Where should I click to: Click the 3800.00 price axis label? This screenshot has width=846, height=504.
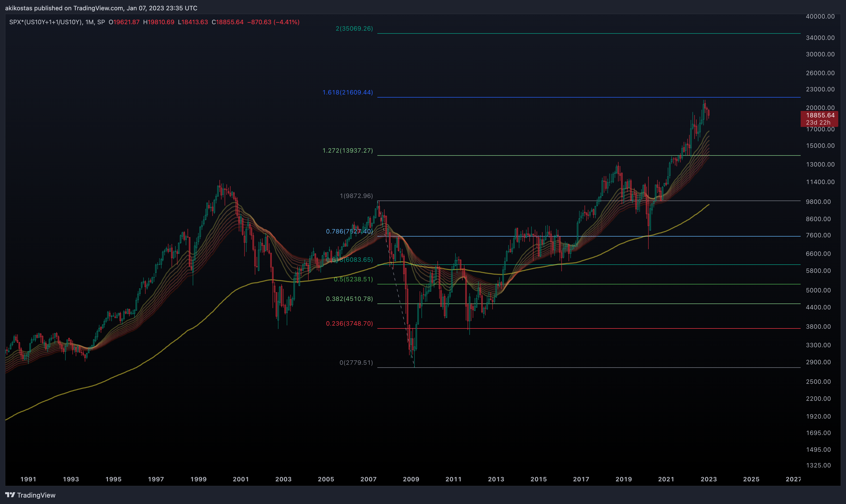point(818,327)
